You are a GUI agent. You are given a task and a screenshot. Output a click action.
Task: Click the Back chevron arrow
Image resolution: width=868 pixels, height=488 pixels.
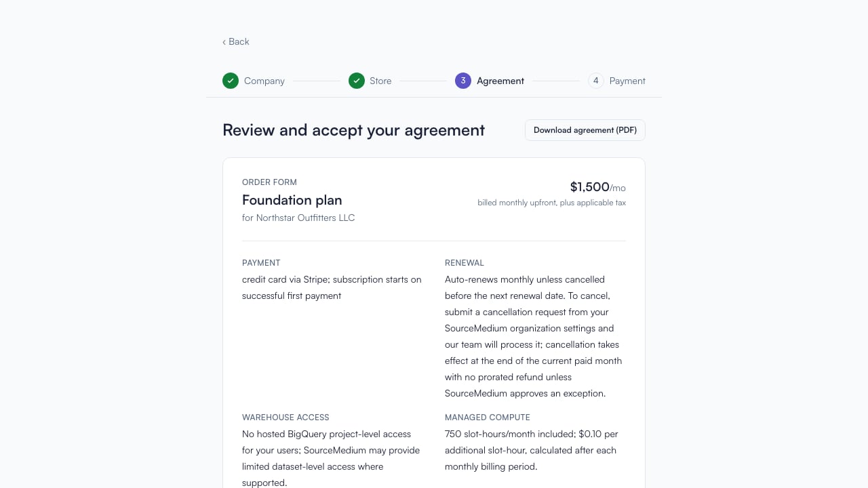tap(224, 42)
